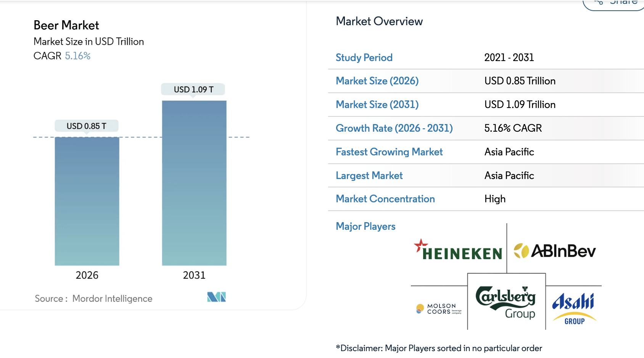
Task: Click the Carlsberg Group logo
Action: (x=506, y=301)
